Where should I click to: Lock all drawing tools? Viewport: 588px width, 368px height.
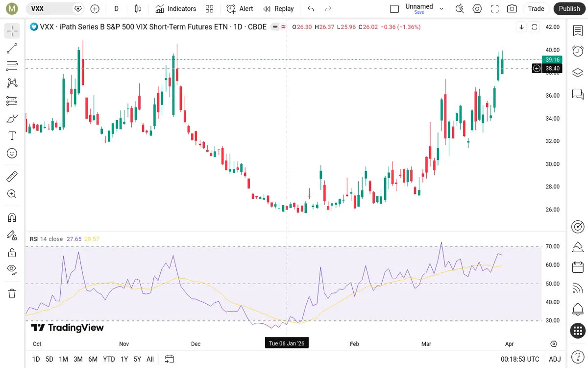12,253
